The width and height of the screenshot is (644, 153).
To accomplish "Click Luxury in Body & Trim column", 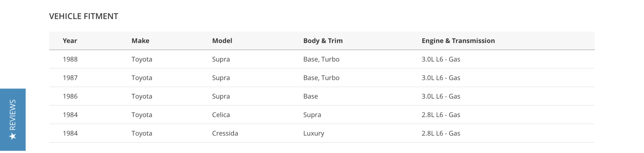I will click(x=314, y=133).
